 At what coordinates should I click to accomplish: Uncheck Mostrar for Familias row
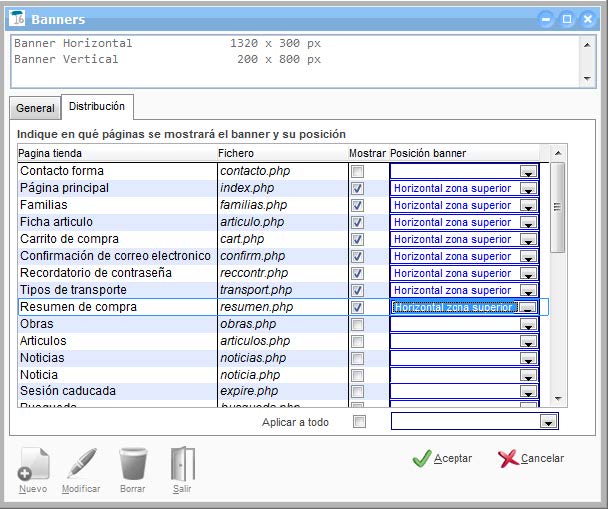[x=357, y=205]
